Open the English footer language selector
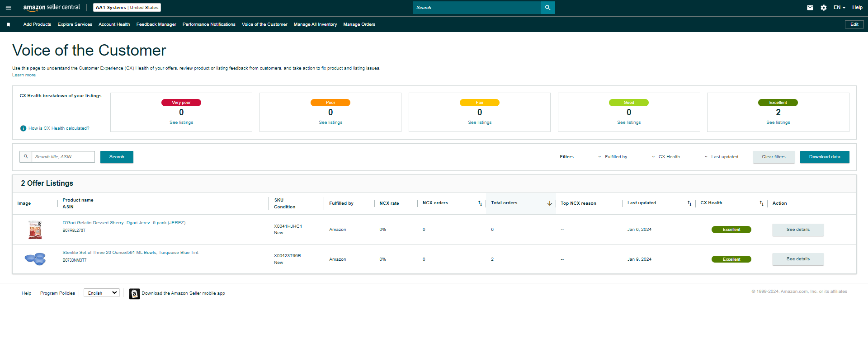The image size is (868, 362). coord(102,293)
